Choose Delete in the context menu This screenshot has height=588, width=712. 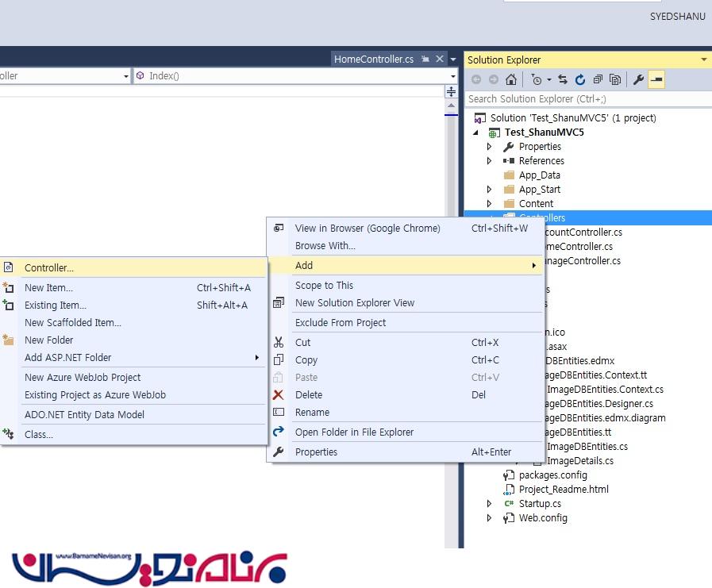309,394
